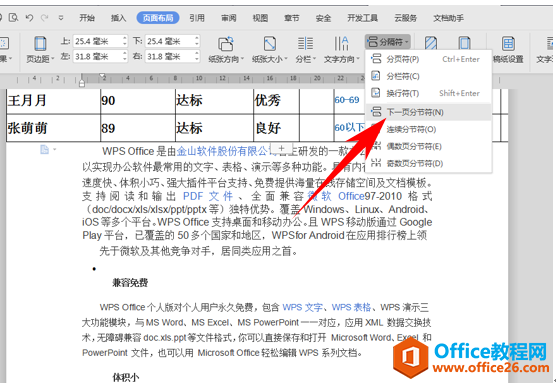Choose 偶数页分节符(E) menu entry

(428, 146)
